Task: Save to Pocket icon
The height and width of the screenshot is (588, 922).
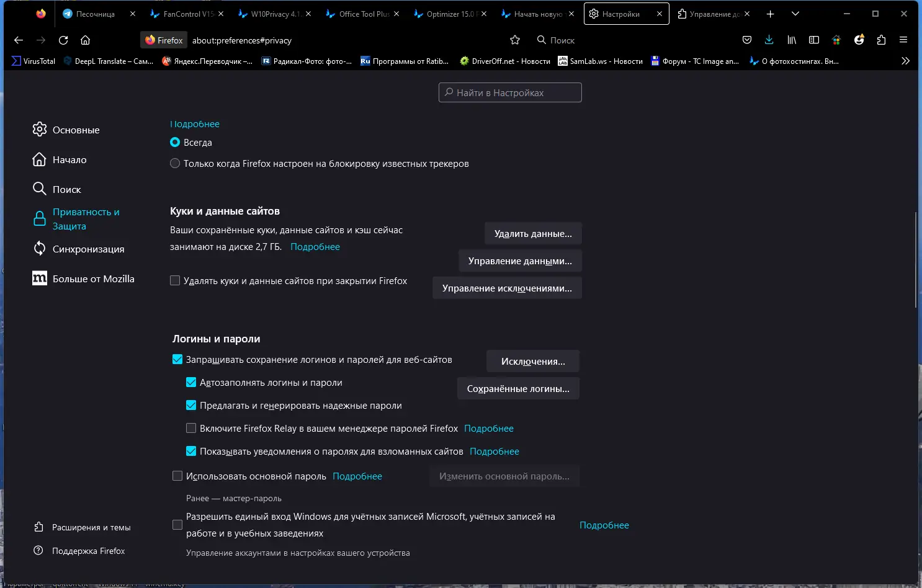Action: [x=747, y=40]
